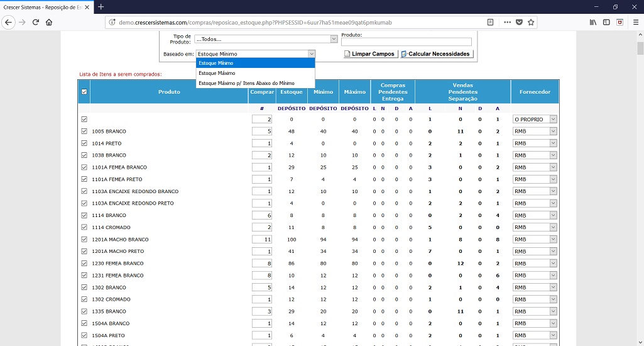Viewport: 644px width, 346px height.
Task: Edit Comprar quantity for 1114 BRANCO
Action: click(262, 215)
